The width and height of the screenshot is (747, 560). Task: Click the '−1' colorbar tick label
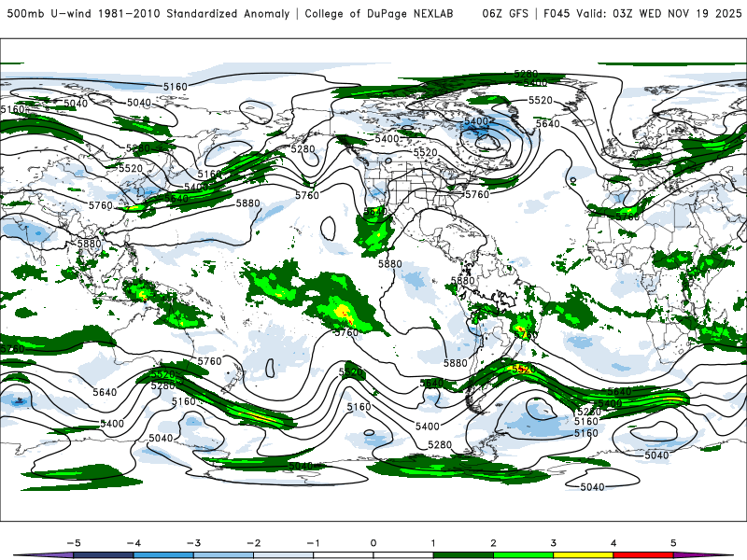pos(313,543)
